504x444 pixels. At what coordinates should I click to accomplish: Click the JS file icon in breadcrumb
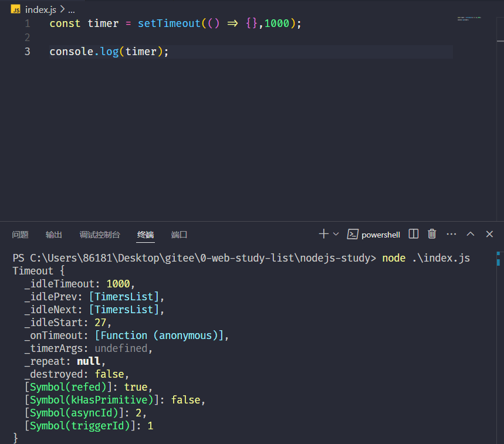pyautogui.click(x=16, y=9)
